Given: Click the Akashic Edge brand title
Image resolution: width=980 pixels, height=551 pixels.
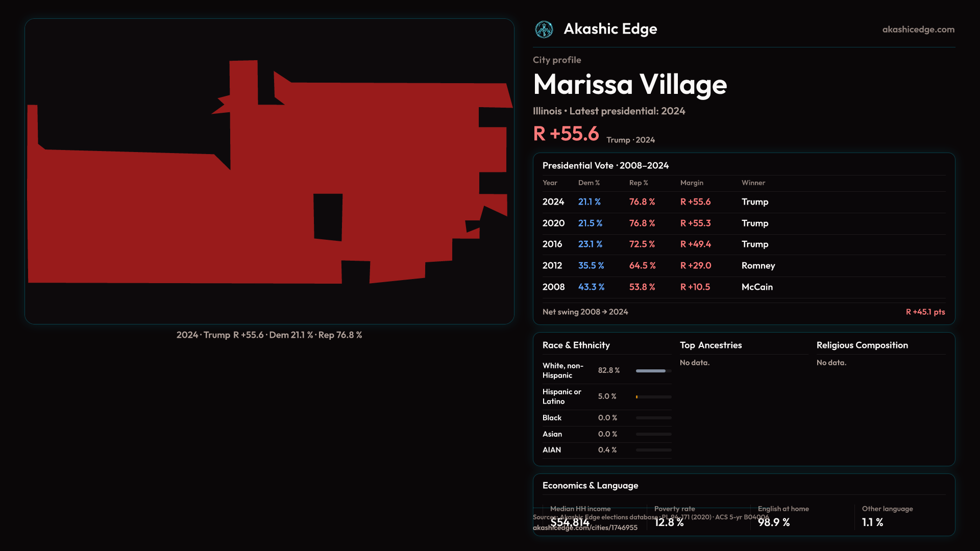Looking at the screenshot, I should click(x=610, y=29).
